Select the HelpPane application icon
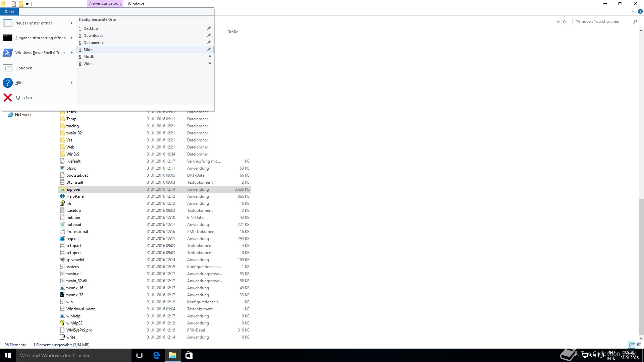The width and height of the screenshot is (644, 362). (x=62, y=196)
